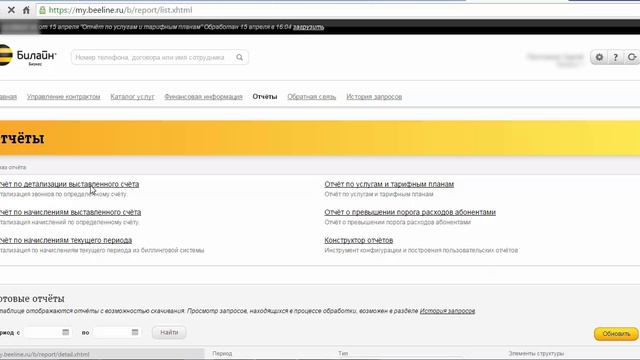This screenshot has width=640, height=360.
Task: Click the 'Тип' column header
Action: point(343,353)
